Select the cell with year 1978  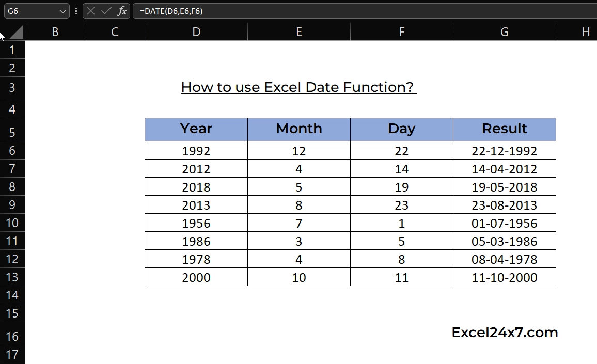coord(196,259)
